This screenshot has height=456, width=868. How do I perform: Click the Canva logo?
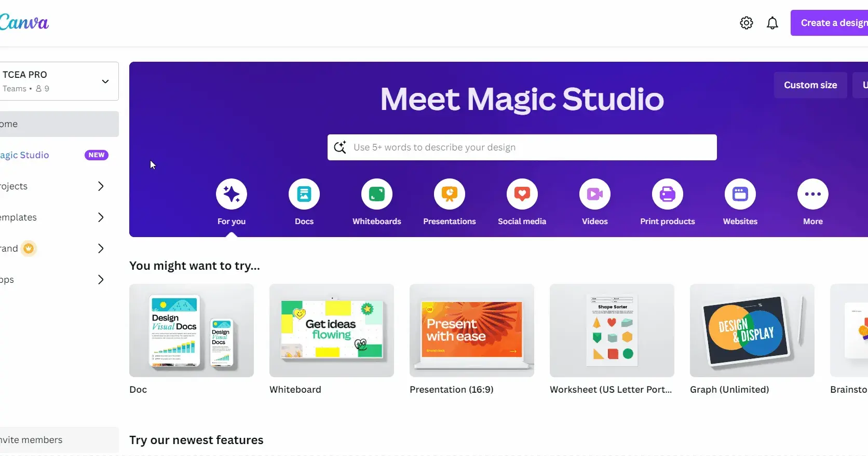24,22
